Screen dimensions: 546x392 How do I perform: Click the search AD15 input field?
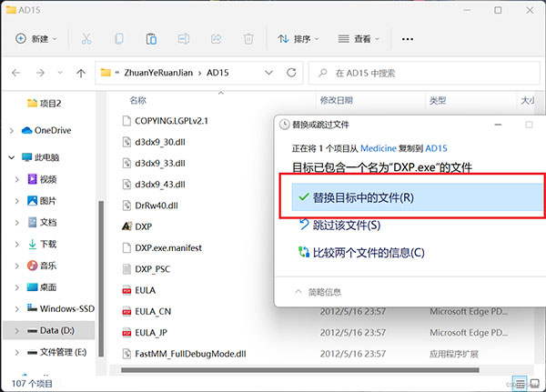[424, 73]
